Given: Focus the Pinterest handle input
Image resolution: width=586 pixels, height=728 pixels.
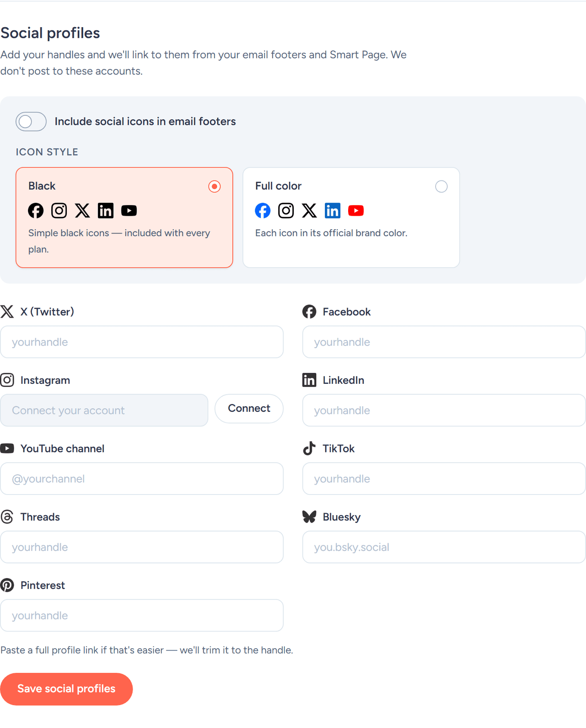Looking at the screenshot, I should [142, 616].
